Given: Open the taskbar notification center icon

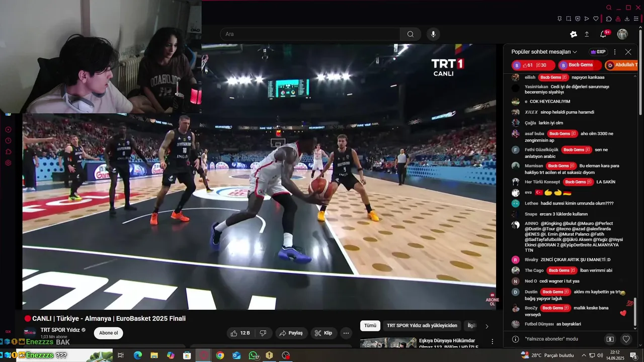Looking at the screenshot, I should coord(633,355).
